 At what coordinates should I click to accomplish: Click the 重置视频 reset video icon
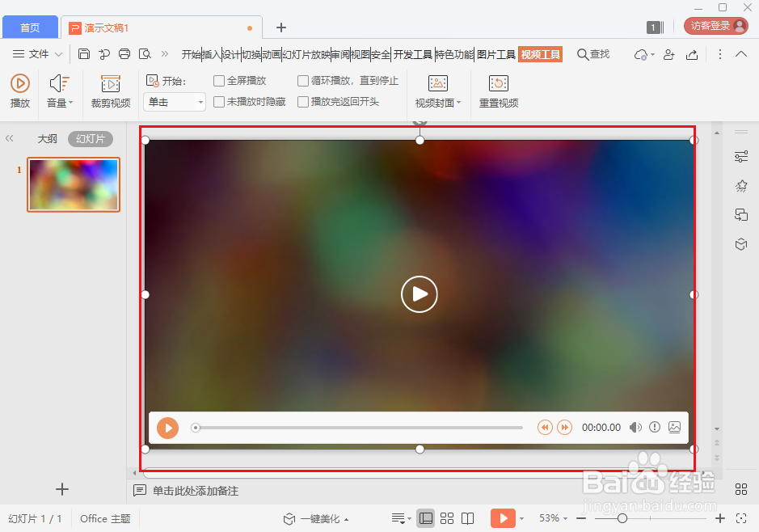(x=498, y=89)
